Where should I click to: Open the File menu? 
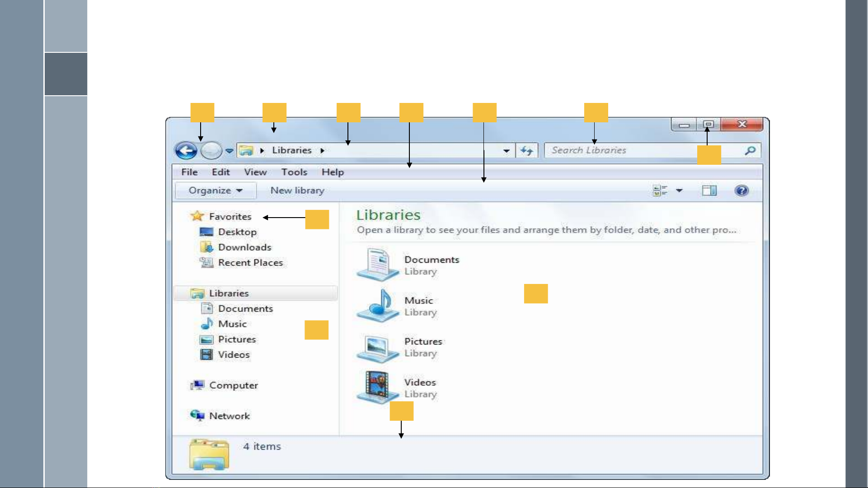coord(189,172)
